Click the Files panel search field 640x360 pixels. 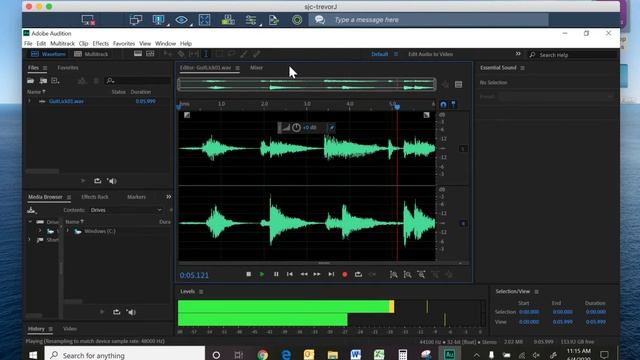[138, 81]
